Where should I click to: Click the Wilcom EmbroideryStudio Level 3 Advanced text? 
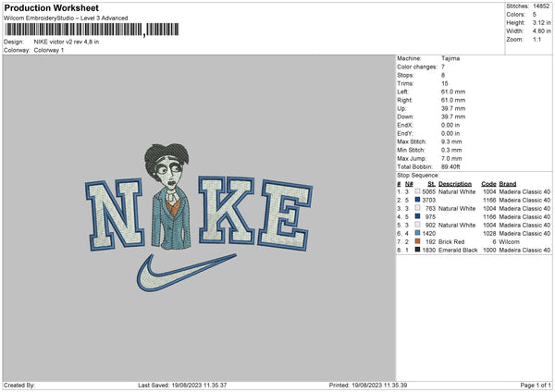66,18
